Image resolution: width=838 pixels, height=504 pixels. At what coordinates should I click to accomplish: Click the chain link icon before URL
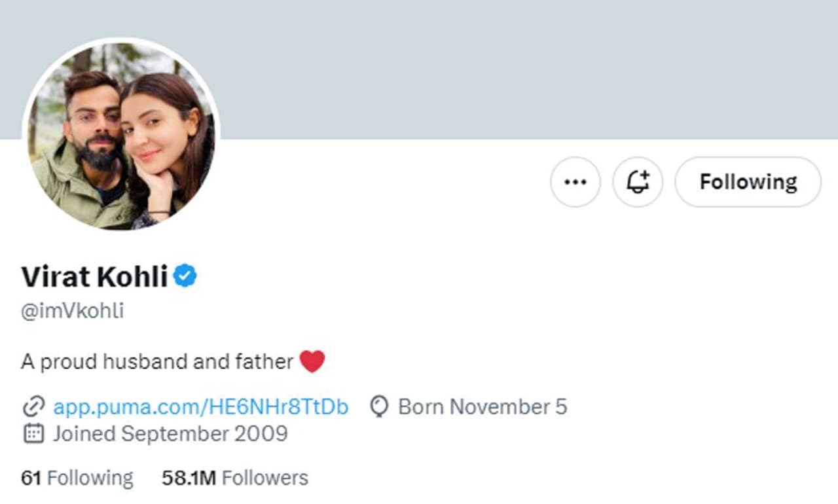pos(33,407)
